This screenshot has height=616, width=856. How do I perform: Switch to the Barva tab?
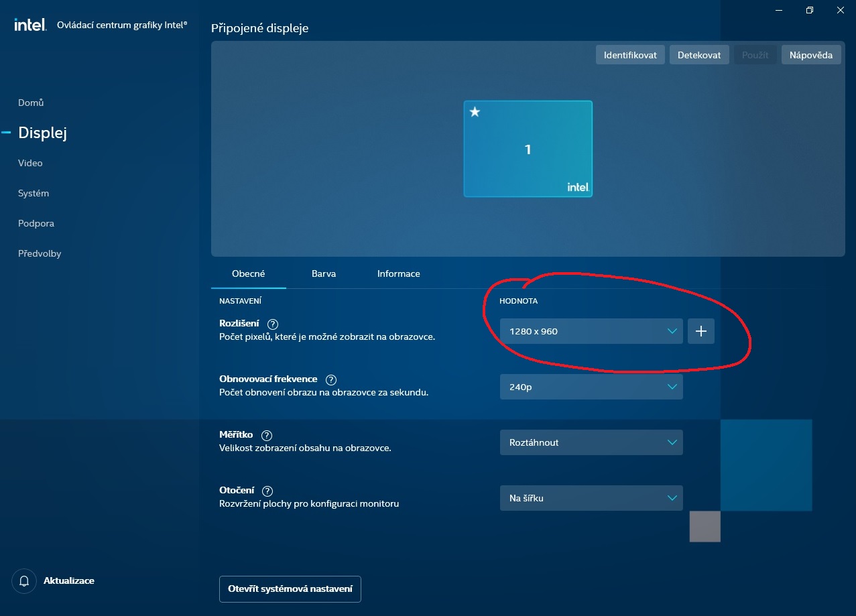point(324,273)
